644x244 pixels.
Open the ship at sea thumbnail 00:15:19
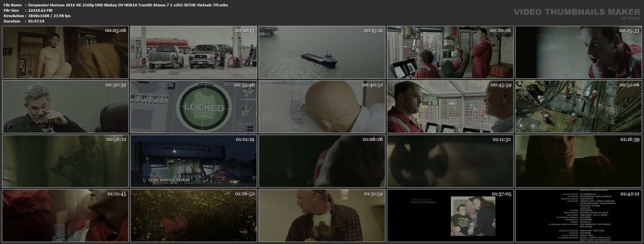tap(322, 52)
